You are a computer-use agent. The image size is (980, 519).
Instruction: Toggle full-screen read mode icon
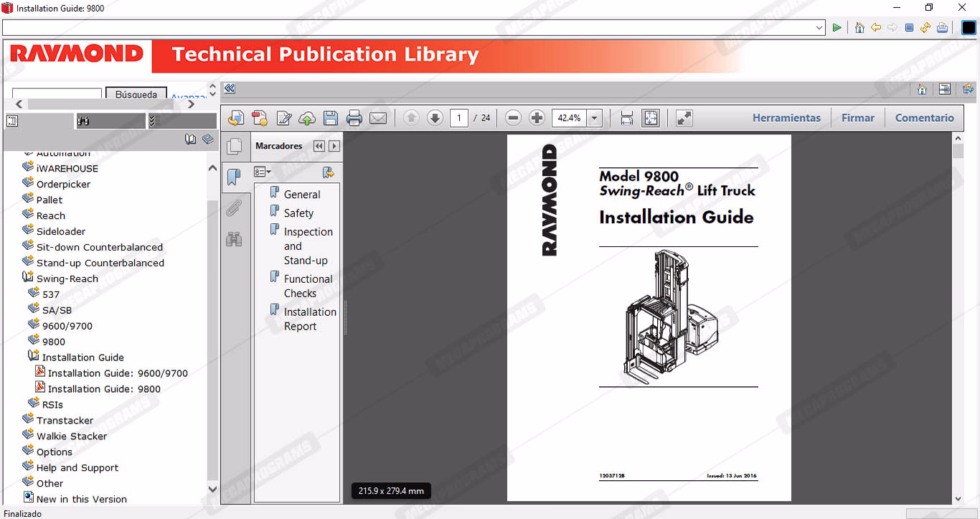[684, 118]
